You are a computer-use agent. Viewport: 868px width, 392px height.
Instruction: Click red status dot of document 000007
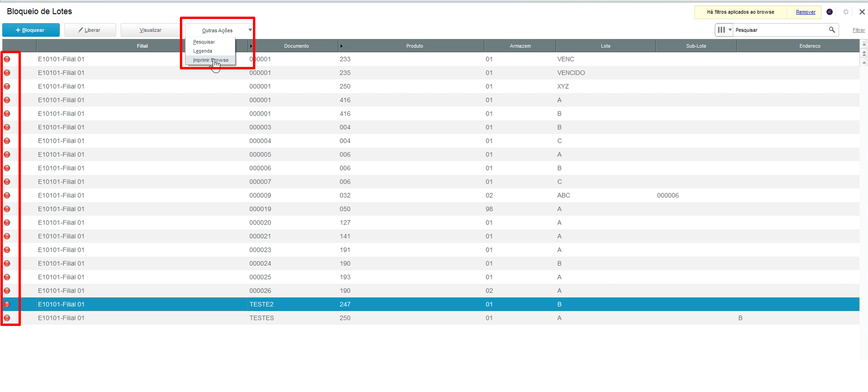7,182
